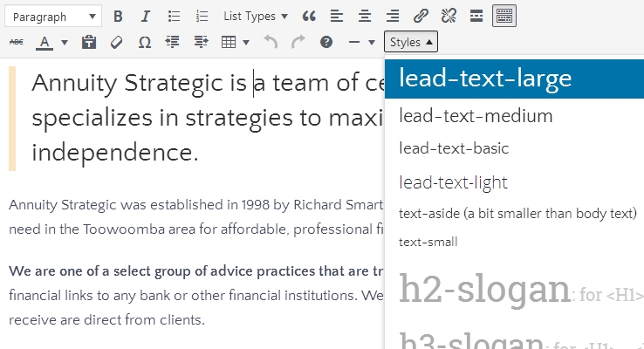Open the Paragraph format dropdown
Image resolution: width=644 pixels, height=349 pixels.
[53, 17]
